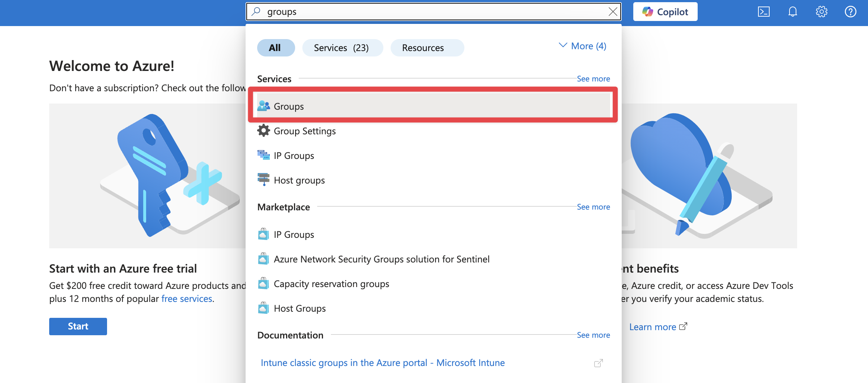868x383 pixels.
Task: Open the help question mark icon
Action: (x=850, y=12)
